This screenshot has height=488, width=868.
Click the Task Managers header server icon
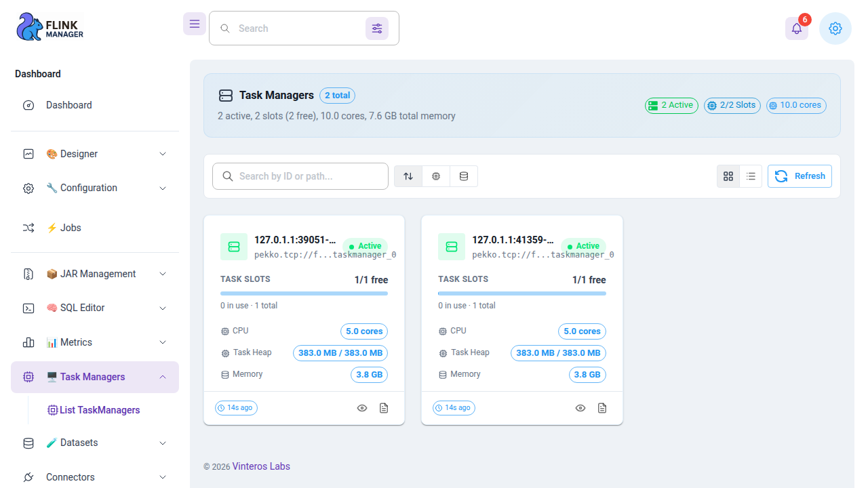(226, 96)
